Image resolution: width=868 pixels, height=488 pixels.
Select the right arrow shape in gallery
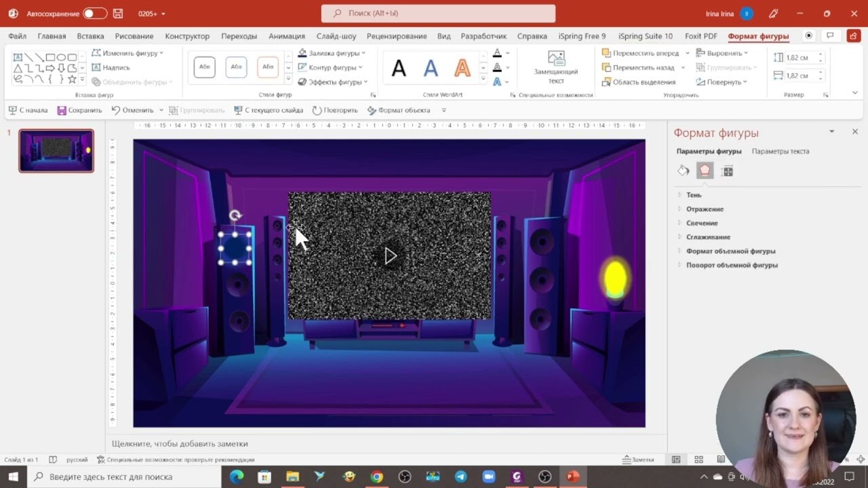[x=50, y=68]
